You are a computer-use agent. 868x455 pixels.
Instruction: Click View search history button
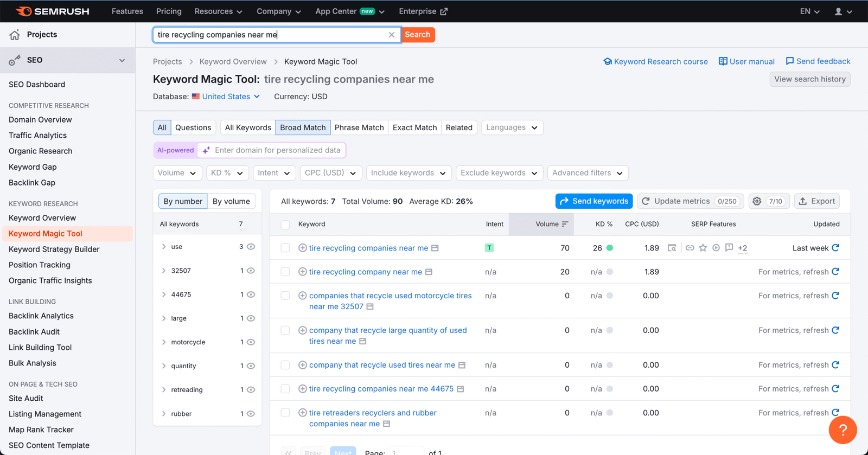coord(810,79)
